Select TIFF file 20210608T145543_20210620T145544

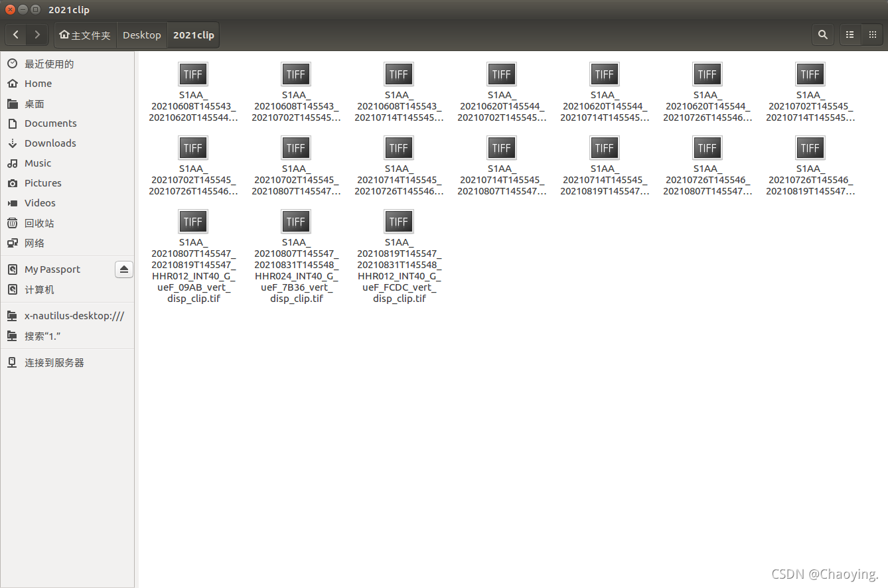pos(193,92)
